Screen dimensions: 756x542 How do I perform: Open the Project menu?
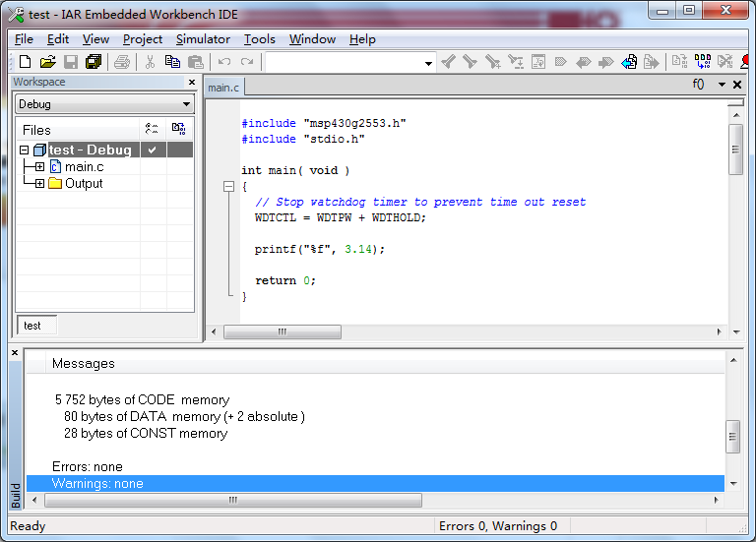[x=143, y=39]
